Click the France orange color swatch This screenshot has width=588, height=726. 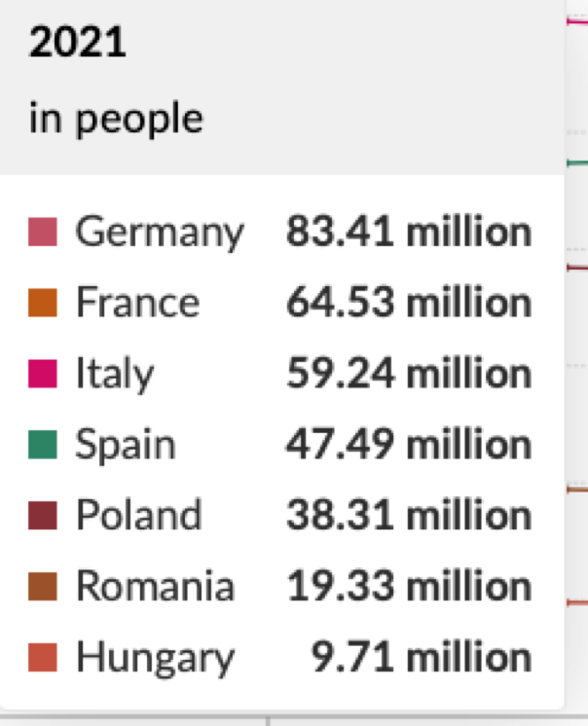click(x=43, y=303)
